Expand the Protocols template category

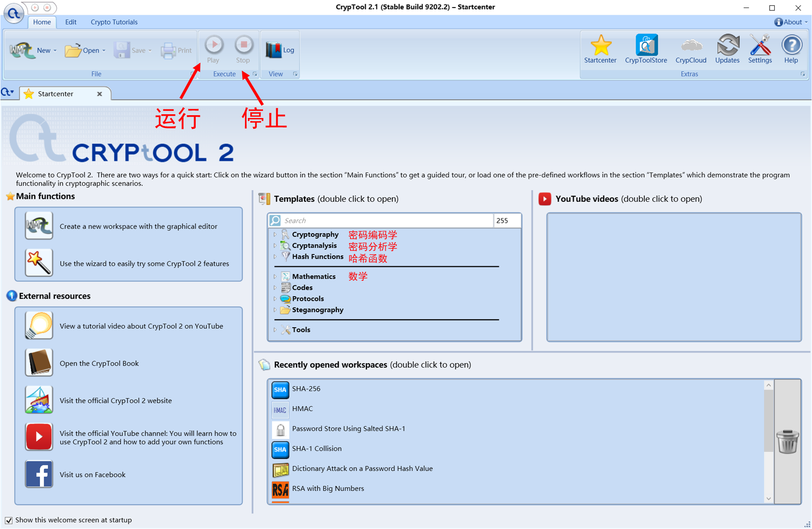(275, 299)
